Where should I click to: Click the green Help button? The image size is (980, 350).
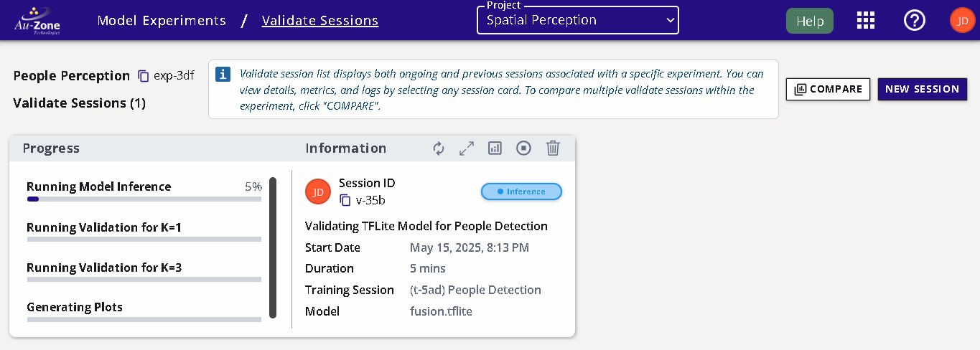(810, 21)
